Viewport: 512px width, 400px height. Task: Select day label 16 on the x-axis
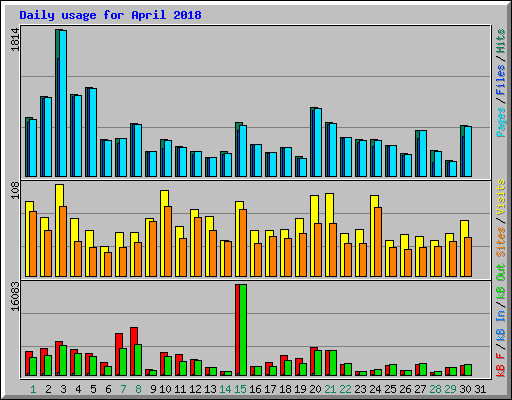255,389
